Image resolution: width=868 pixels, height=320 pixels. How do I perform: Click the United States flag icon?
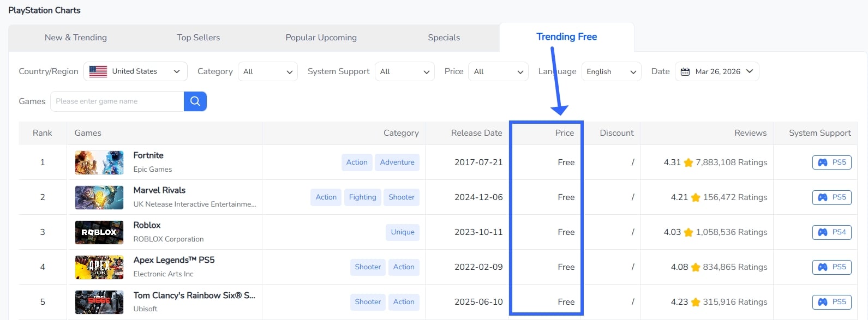pyautogui.click(x=98, y=71)
